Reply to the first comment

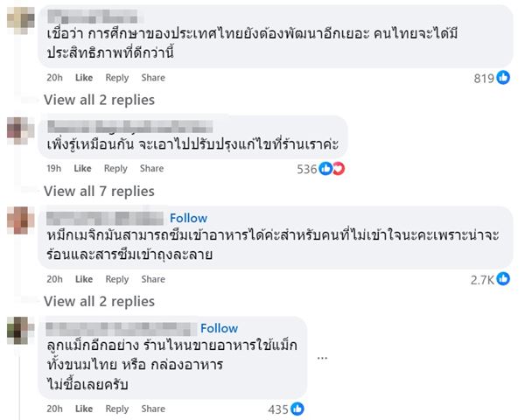tap(116, 78)
